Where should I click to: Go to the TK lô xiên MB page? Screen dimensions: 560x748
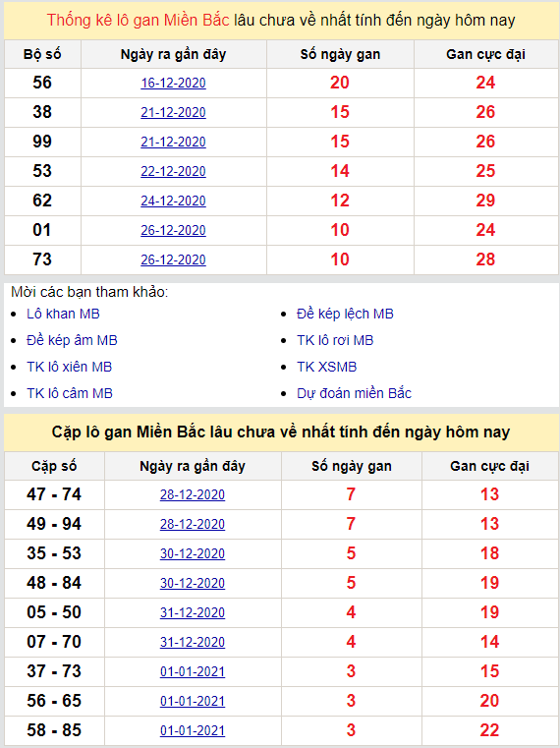(x=69, y=367)
